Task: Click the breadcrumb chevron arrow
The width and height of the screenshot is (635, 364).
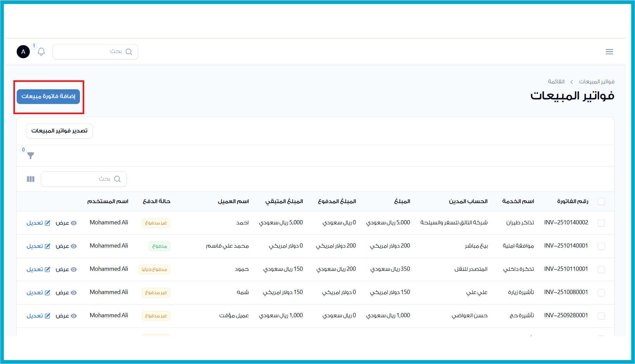Action: pyautogui.click(x=571, y=82)
